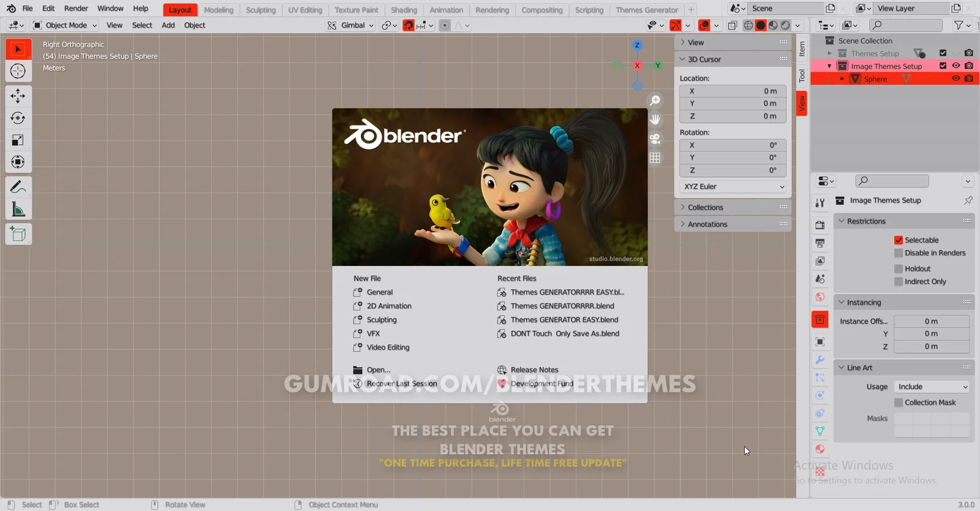Select solid viewport shading mode
The width and height of the screenshot is (980, 511).
761,25
